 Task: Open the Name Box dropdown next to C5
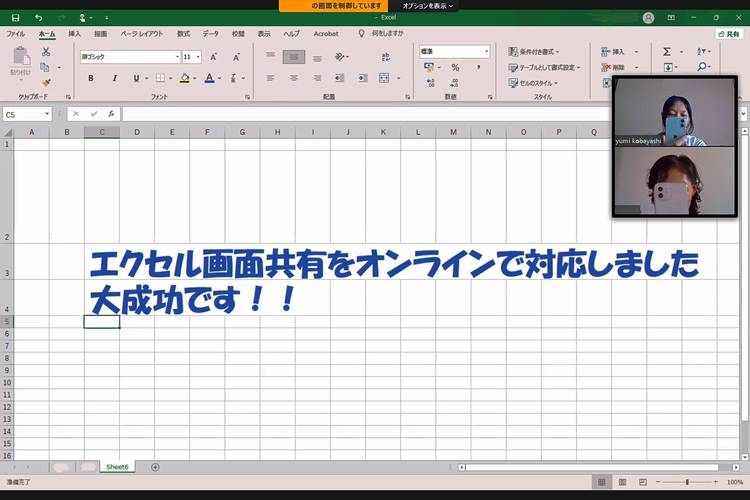coord(47,114)
